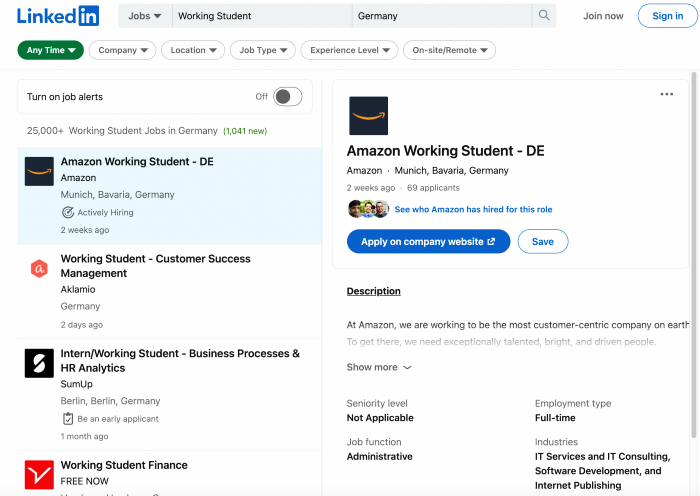Open the Jobs search category dropdown
This screenshot has height=496, width=700.
145,16
